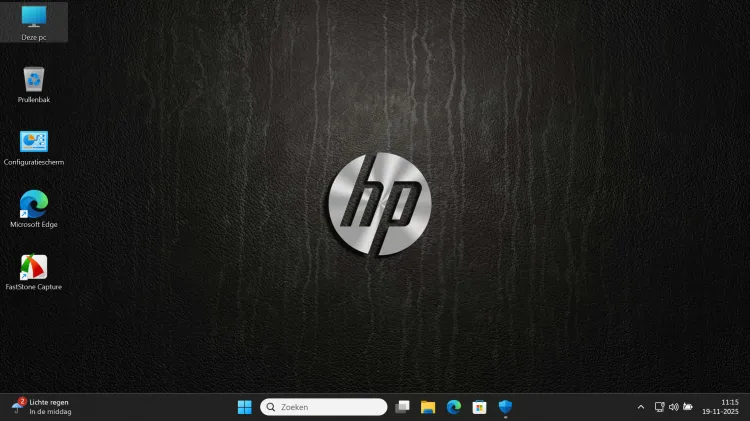
Task: Launch Microsoft Edge from the taskbar
Action: pyautogui.click(x=454, y=407)
